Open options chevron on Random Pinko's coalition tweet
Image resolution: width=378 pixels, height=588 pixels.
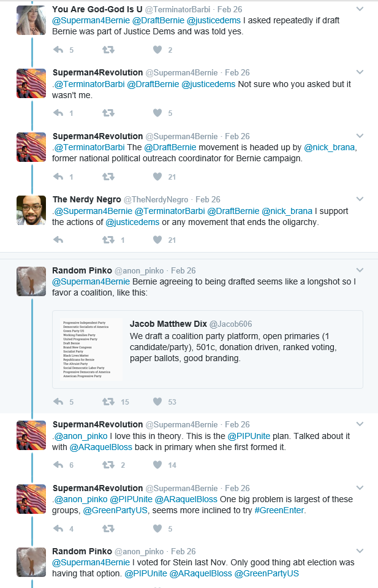click(x=360, y=270)
